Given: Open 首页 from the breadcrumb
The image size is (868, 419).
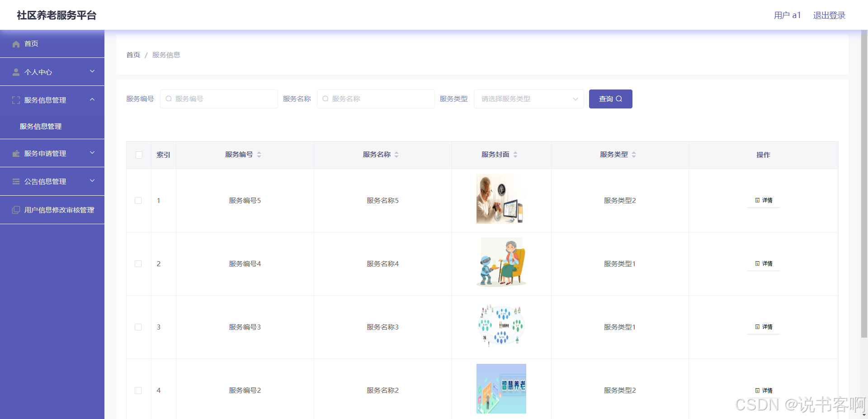Looking at the screenshot, I should [133, 55].
